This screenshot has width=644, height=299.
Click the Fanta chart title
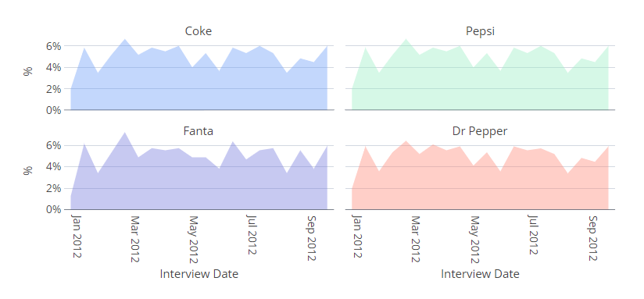(x=199, y=131)
